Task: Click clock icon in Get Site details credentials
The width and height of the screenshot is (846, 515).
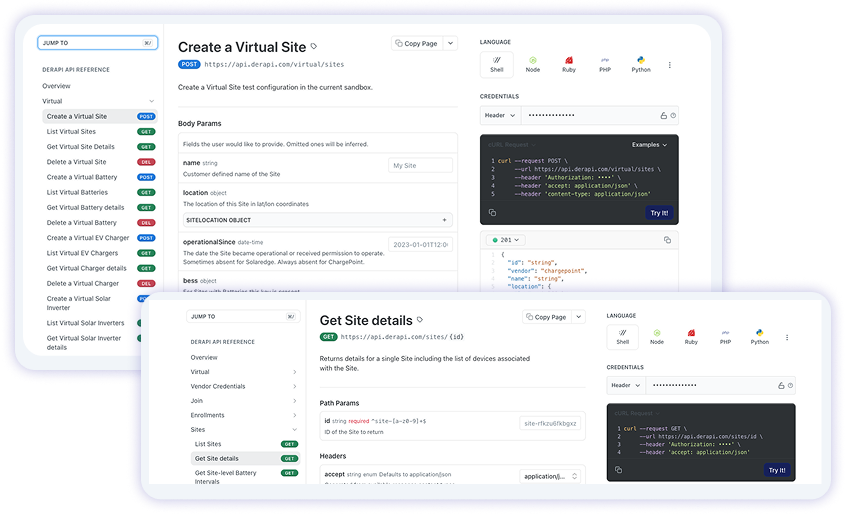Action: click(x=790, y=386)
